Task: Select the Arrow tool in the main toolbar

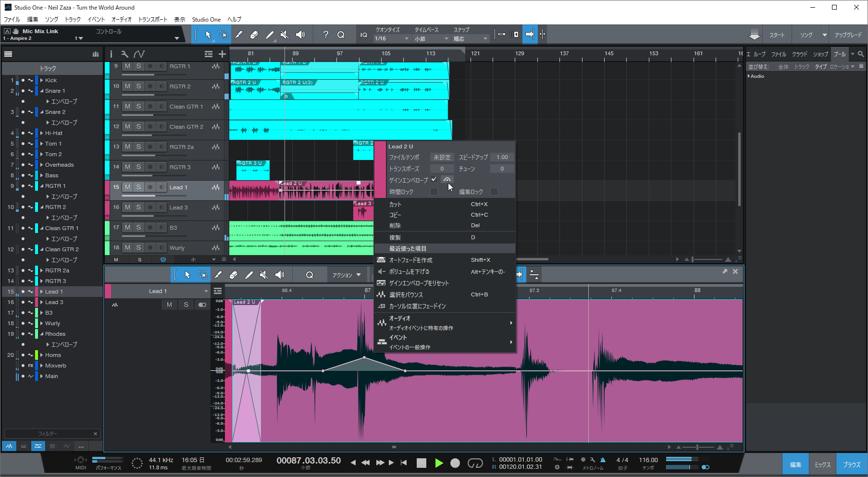Action: [208, 35]
